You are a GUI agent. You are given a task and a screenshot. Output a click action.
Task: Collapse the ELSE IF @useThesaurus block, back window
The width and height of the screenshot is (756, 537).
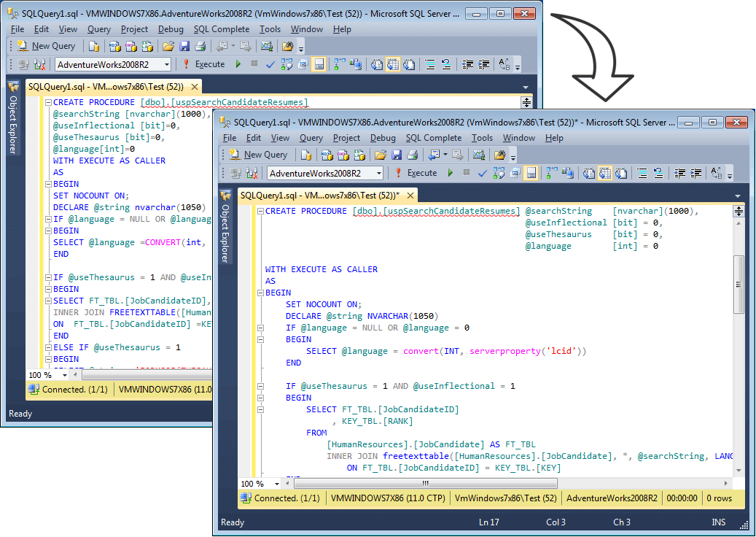coord(48,347)
